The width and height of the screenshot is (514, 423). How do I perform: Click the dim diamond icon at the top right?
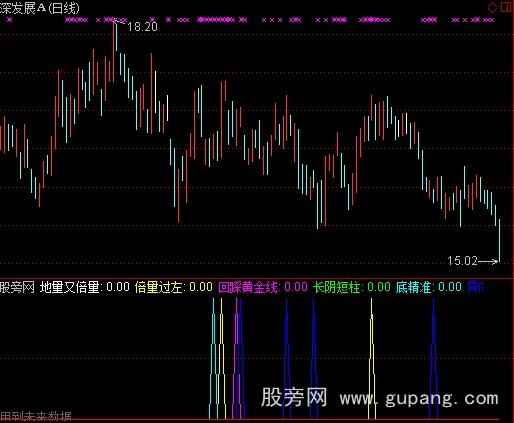click(492, 8)
